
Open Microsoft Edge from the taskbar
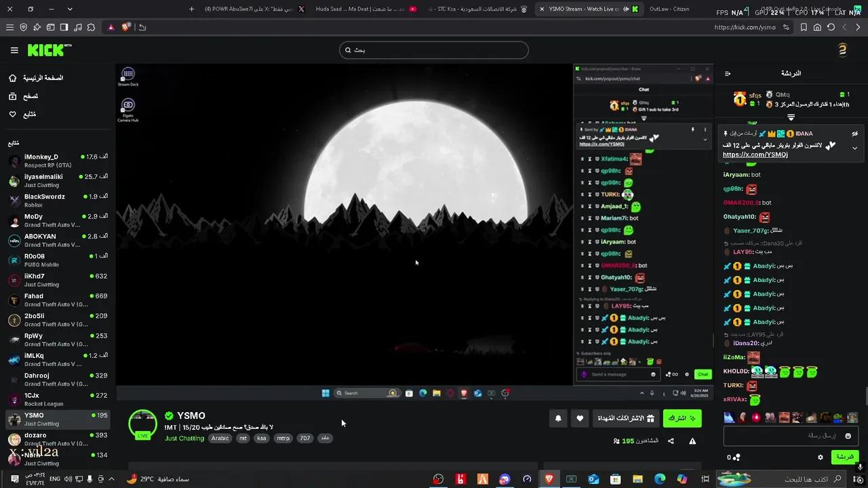point(660,479)
